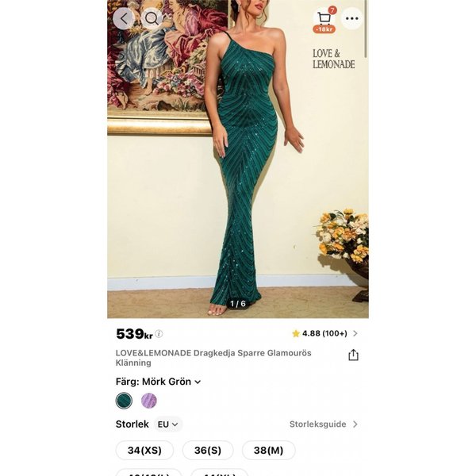Open the Storleksguide link
476x476 pixels.
click(324, 424)
